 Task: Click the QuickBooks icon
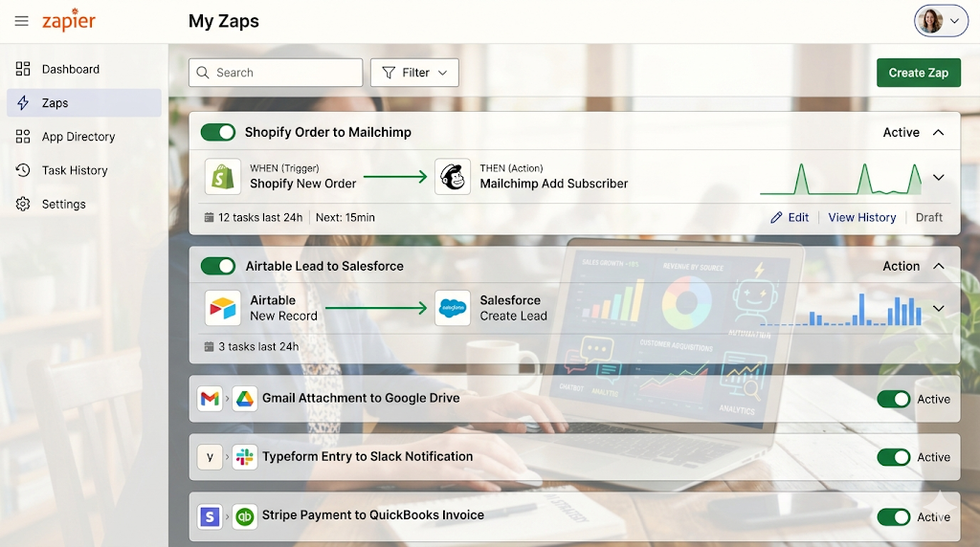click(244, 516)
